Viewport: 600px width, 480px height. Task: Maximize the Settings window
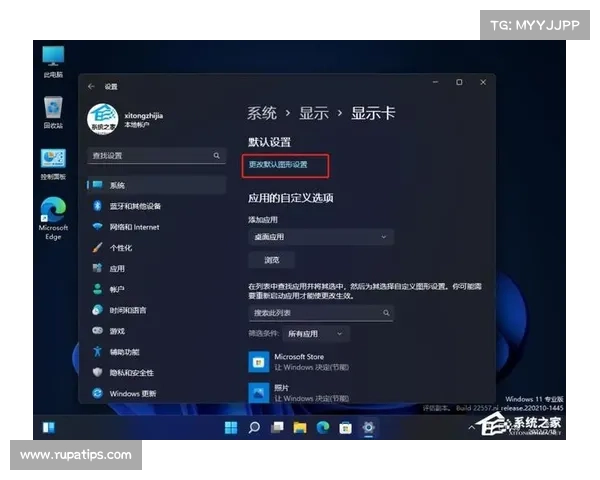tap(459, 82)
